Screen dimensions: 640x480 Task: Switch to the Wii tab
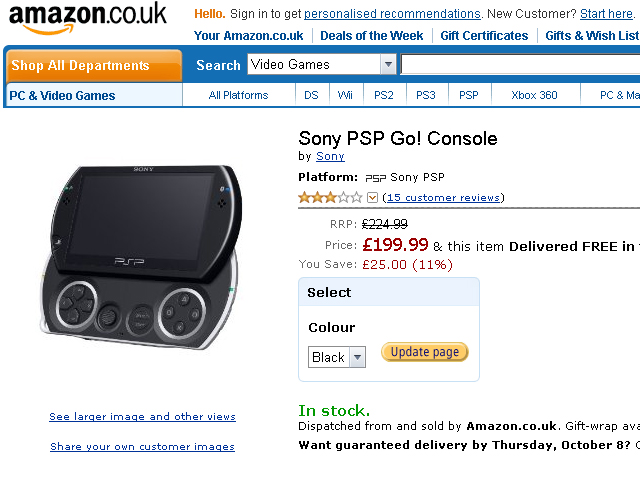[x=345, y=96]
